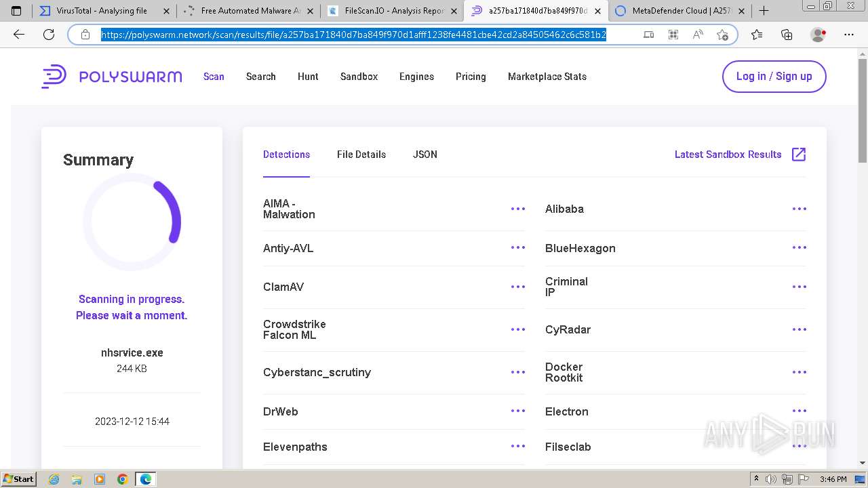The height and width of the screenshot is (488, 868).
Task: Open the Scan navigation item
Action: (x=214, y=77)
